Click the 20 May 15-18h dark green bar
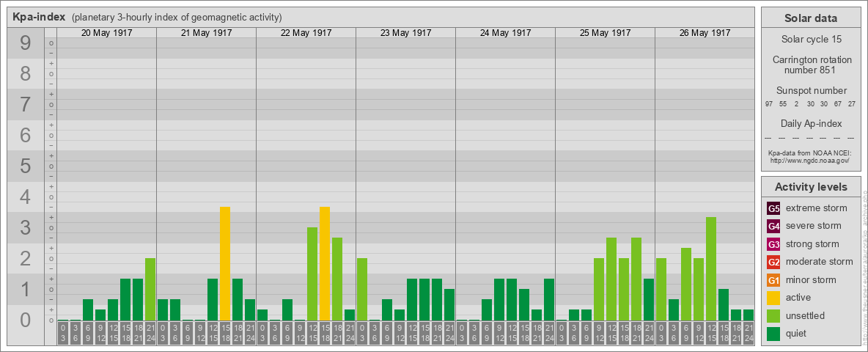The image size is (868, 352). [x=125, y=299]
